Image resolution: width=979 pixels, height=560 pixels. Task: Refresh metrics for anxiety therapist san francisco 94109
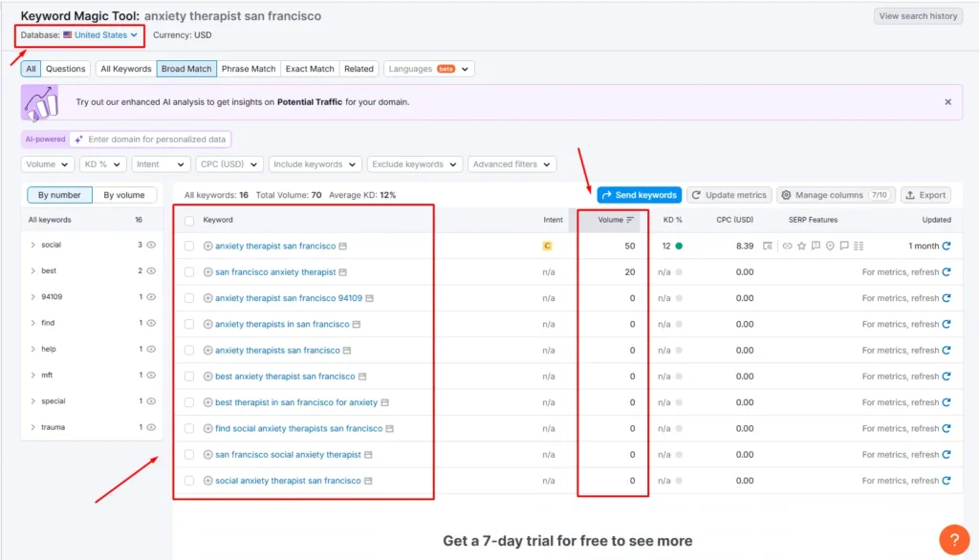946,298
